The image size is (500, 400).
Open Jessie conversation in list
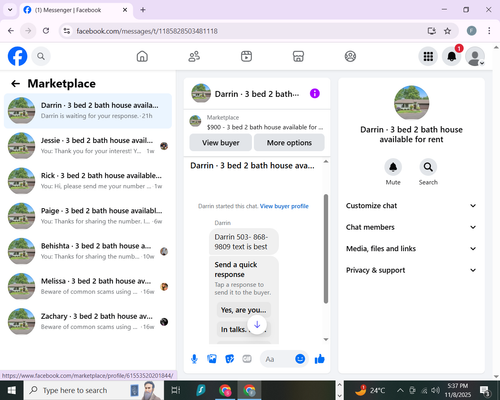pos(88,146)
